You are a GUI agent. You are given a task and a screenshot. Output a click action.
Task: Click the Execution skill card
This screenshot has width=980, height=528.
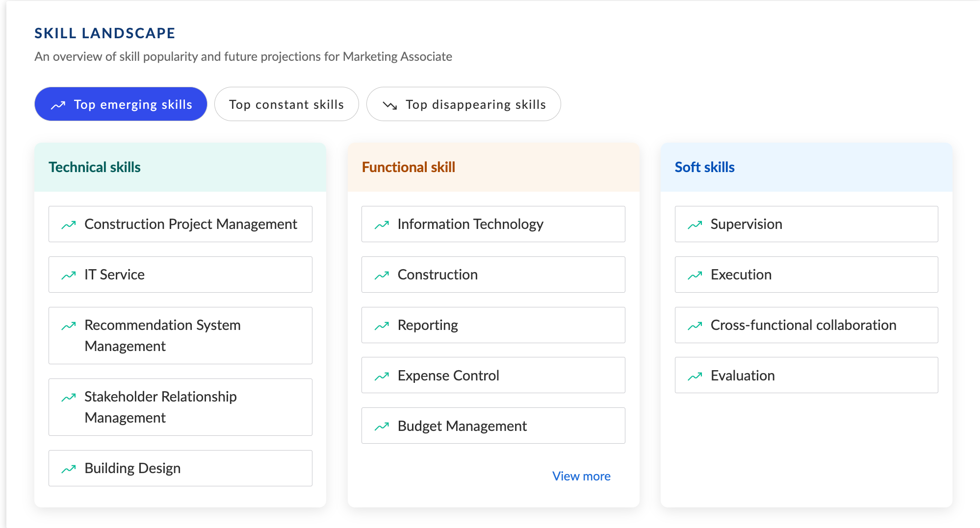[x=806, y=275]
